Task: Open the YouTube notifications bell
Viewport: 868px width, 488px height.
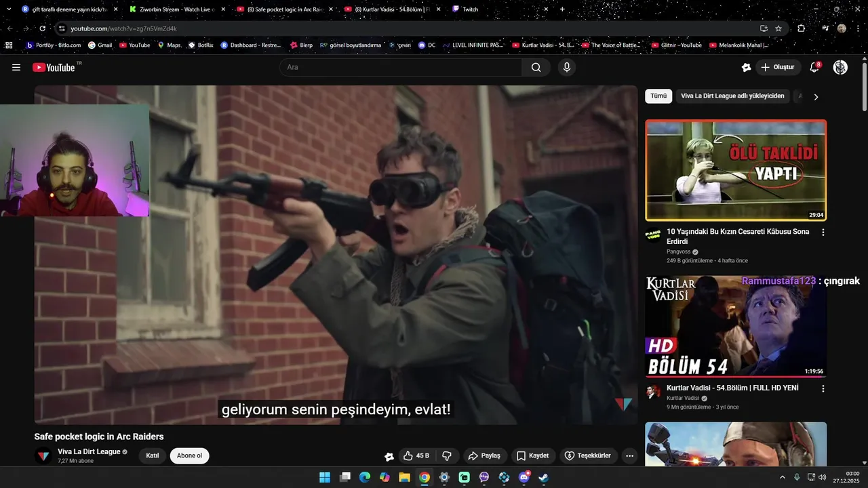Action: click(814, 67)
